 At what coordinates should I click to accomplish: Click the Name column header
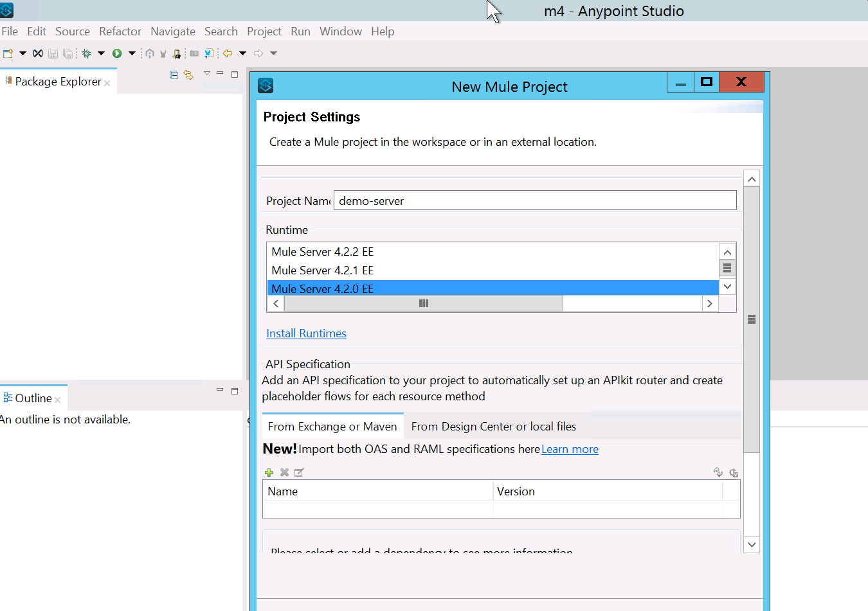(377, 491)
